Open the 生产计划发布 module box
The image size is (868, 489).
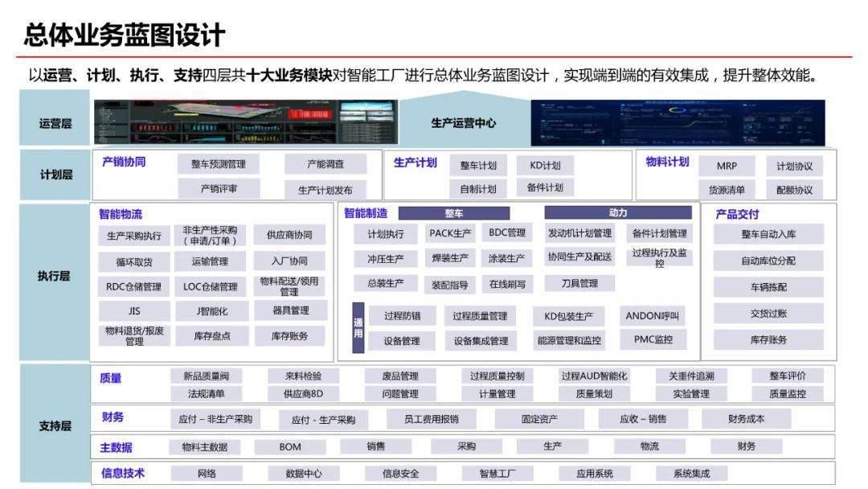[x=325, y=190]
